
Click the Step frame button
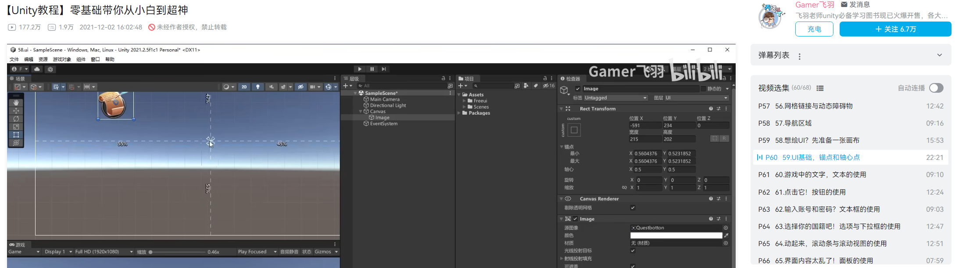tap(384, 69)
